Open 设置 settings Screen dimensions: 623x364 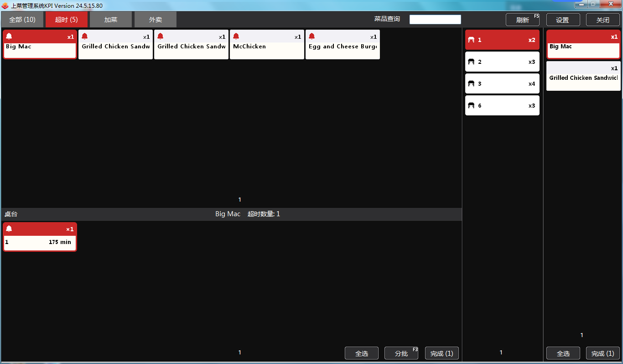click(x=563, y=20)
